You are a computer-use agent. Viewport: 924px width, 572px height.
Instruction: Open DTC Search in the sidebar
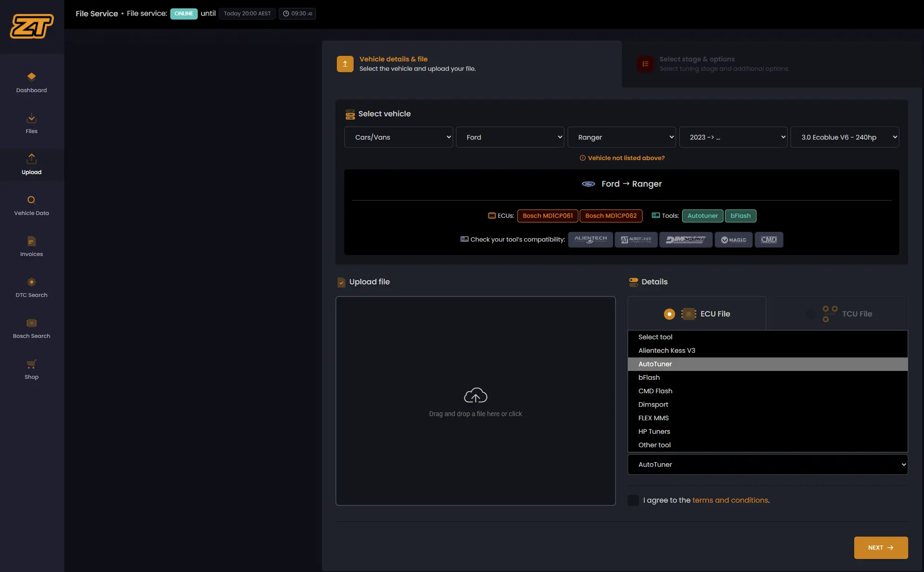tap(32, 287)
